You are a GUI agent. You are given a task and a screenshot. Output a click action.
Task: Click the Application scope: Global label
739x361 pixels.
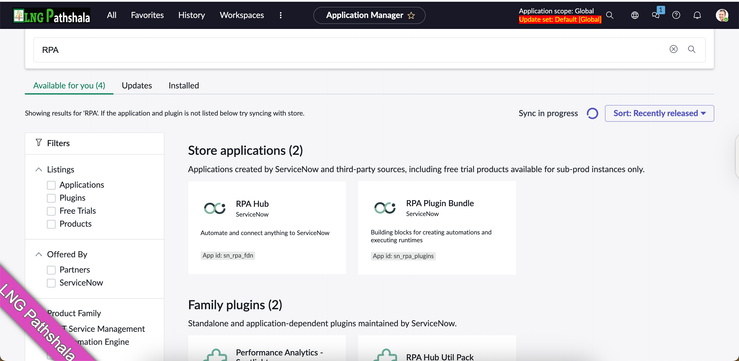(557, 11)
